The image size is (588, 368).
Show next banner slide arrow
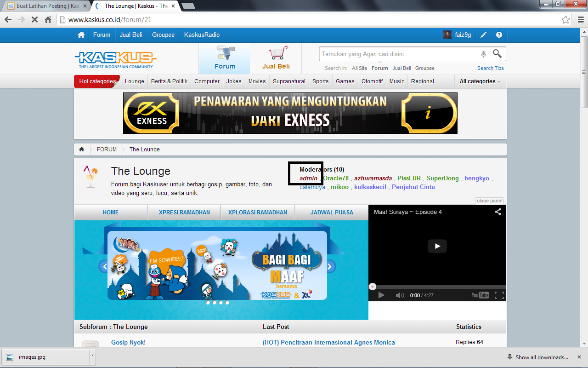point(330,266)
